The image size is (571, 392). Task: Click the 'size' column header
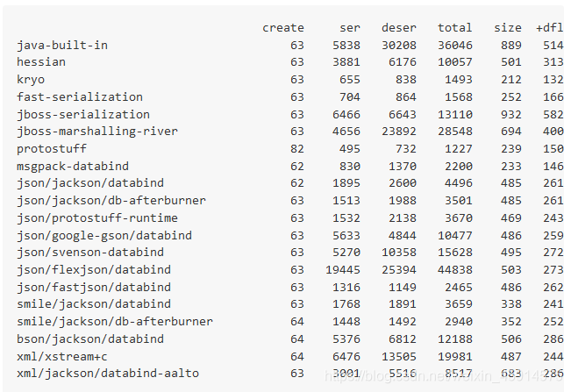point(507,28)
